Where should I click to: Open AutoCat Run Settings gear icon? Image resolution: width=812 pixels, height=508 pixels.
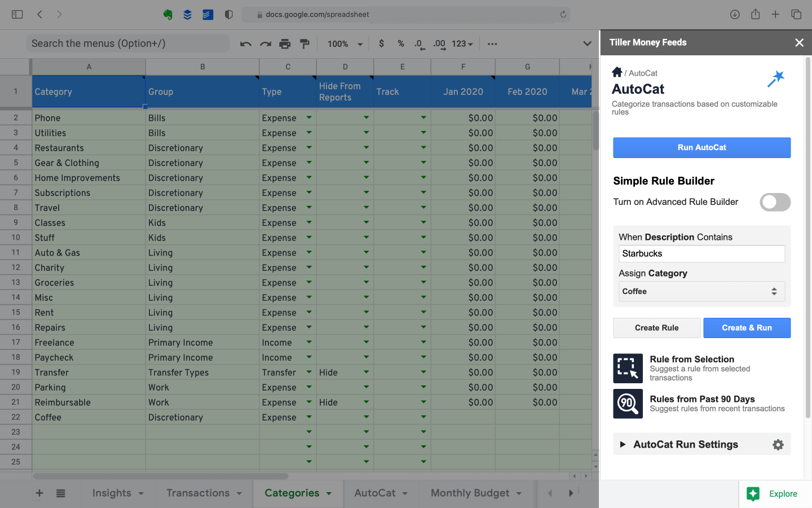click(x=778, y=445)
